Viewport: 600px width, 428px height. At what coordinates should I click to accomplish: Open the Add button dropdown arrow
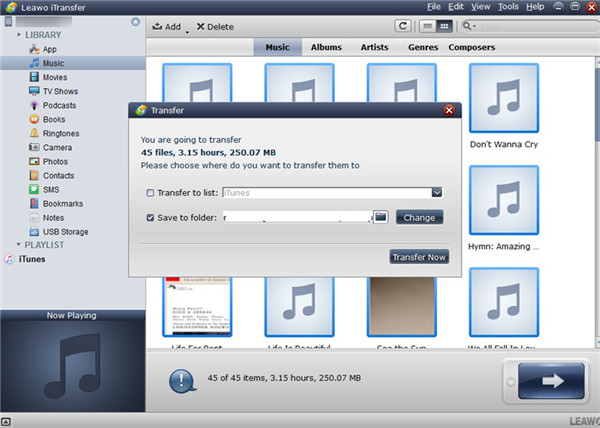(186, 30)
